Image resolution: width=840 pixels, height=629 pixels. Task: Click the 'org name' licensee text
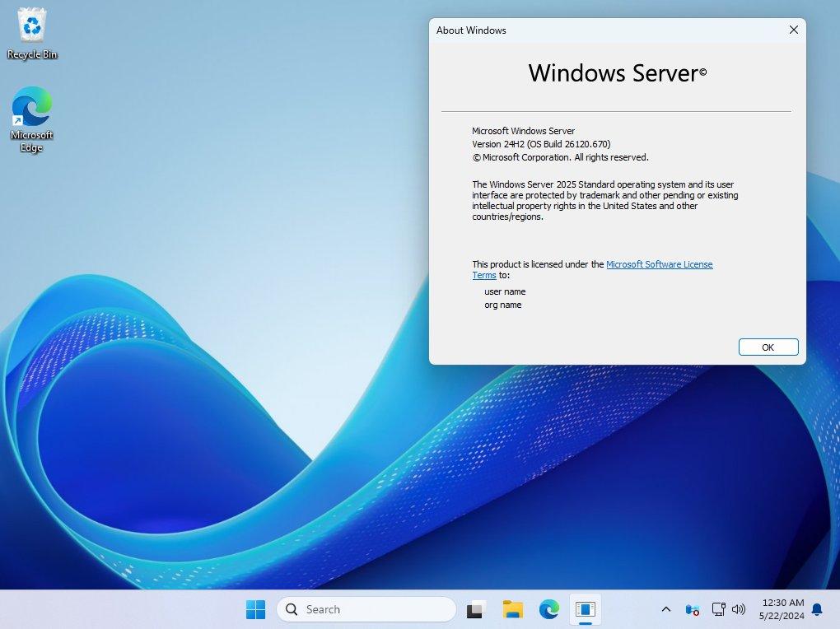pyautogui.click(x=503, y=305)
